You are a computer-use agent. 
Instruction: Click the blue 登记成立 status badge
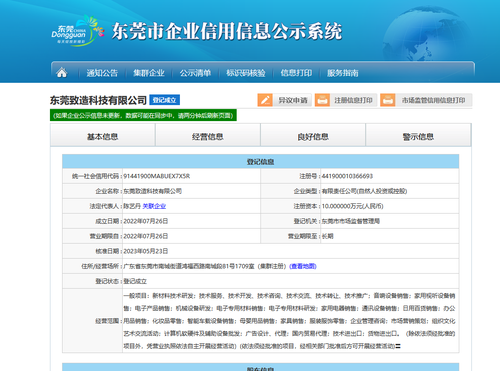[164, 100]
